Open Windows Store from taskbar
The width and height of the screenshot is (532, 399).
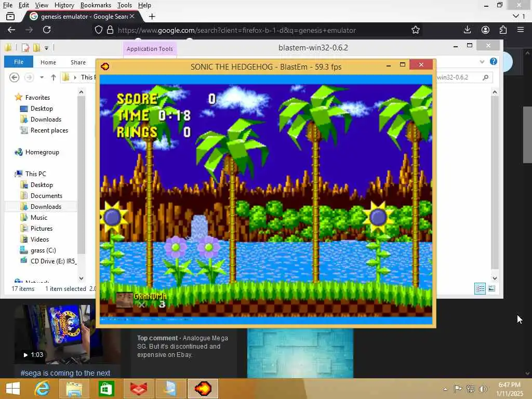tap(106, 389)
